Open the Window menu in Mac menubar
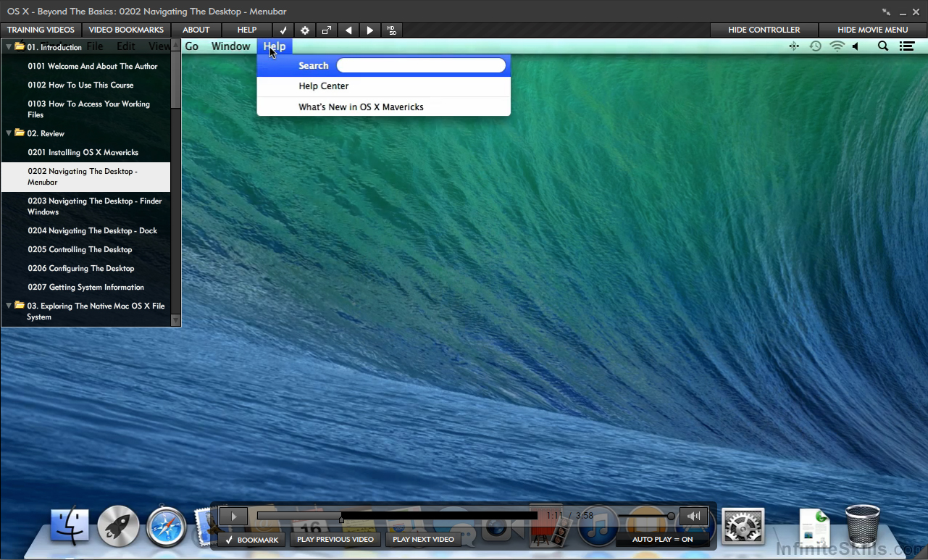This screenshot has width=928, height=560. point(230,46)
